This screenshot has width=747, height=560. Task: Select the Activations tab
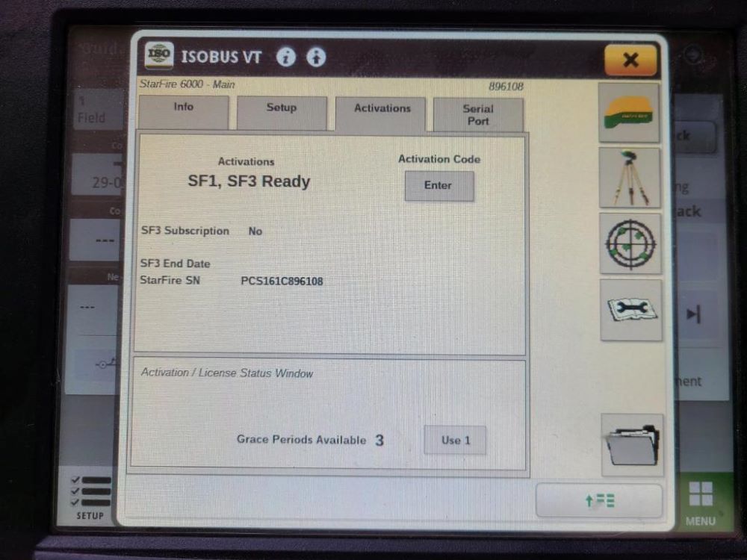pos(381,113)
